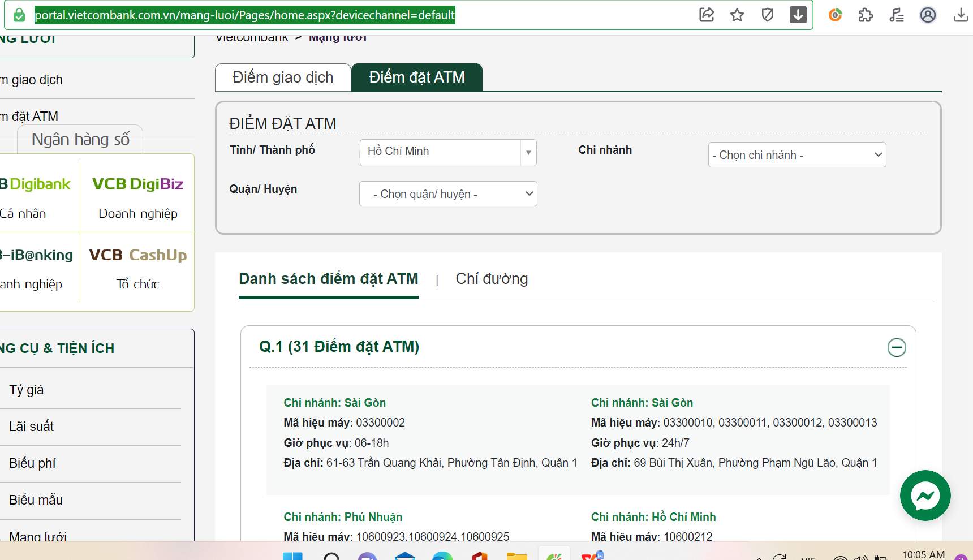This screenshot has height=560, width=973.
Task: Click machine codes 03300010, 03300011 line
Action: coord(734,423)
